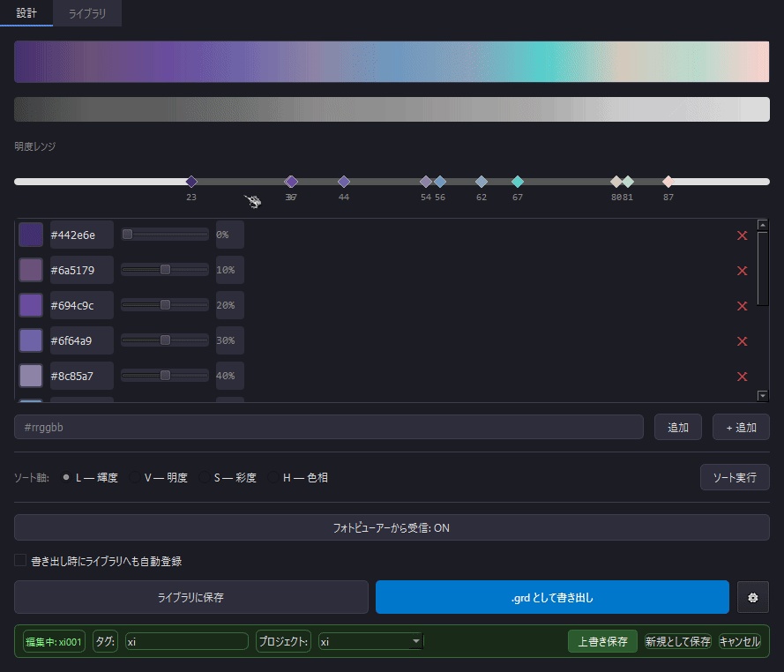Click キャンセル button
The height and width of the screenshot is (672, 784).
pyautogui.click(x=740, y=641)
